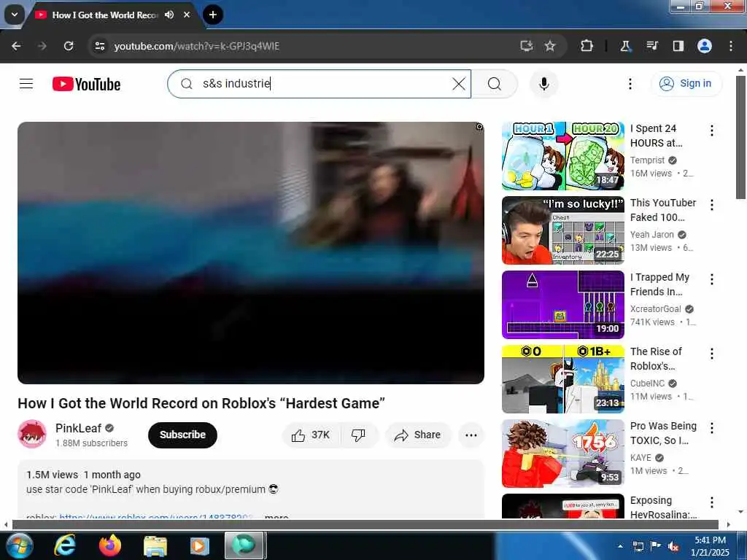Launch Internet Explorer from the taskbar
747x560 pixels.
coord(64,545)
